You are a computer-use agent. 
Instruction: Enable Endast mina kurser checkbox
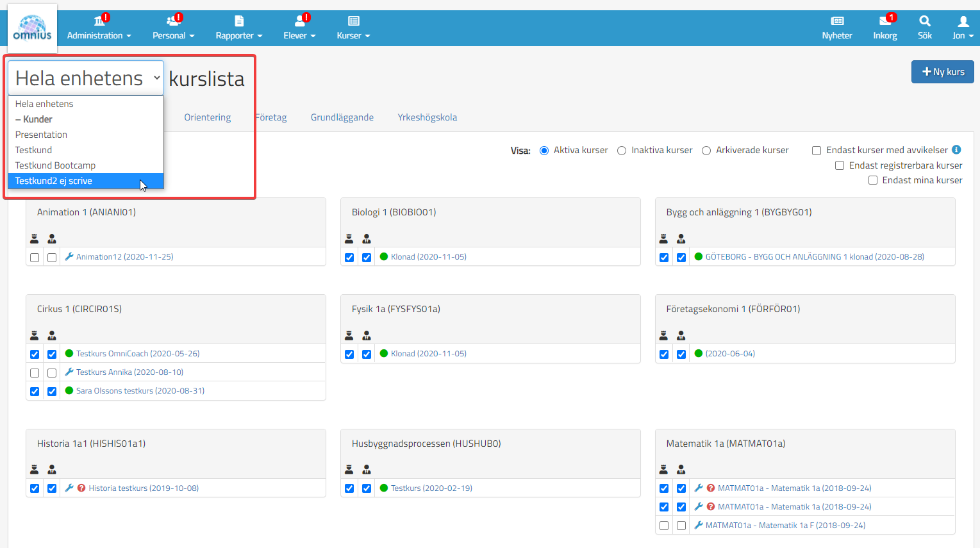coord(872,181)
